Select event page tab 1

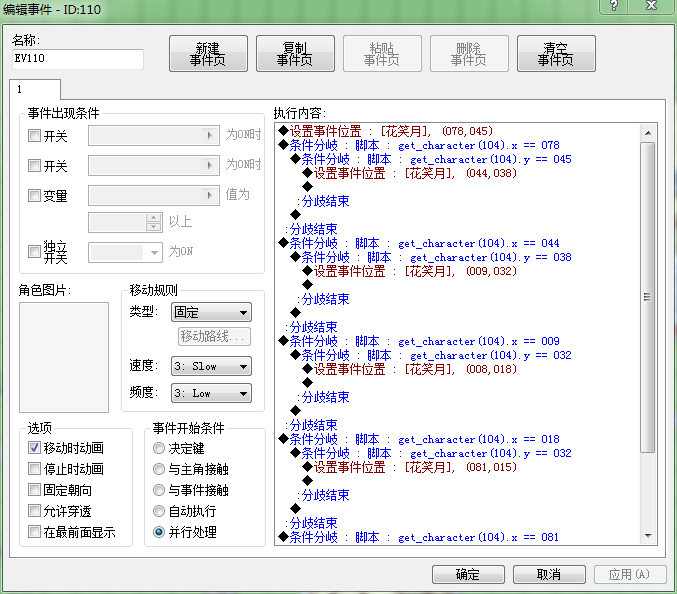pos(35,89)
